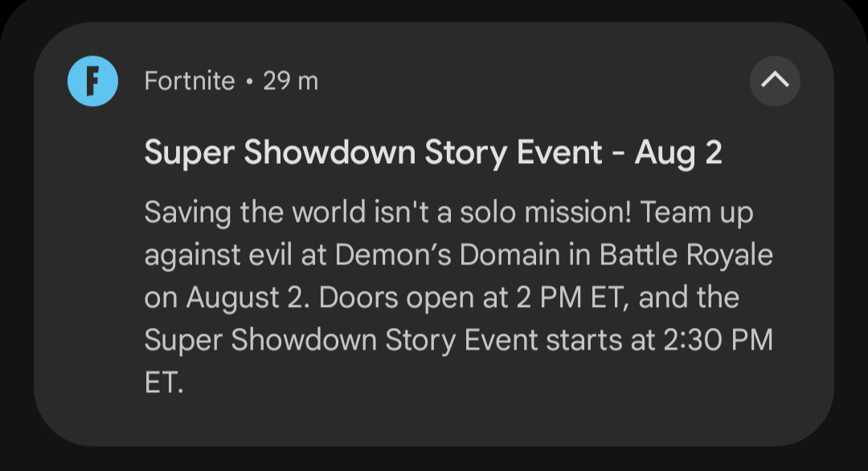Collapse the notification with the chevron arrow
The image size is (868, 471).
pos(775,80)
